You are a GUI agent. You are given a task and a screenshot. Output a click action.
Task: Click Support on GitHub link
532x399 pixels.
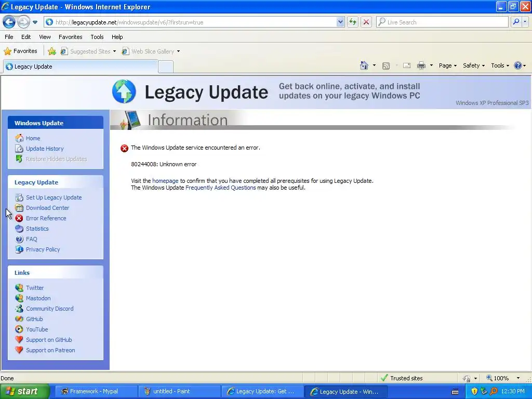49,340
